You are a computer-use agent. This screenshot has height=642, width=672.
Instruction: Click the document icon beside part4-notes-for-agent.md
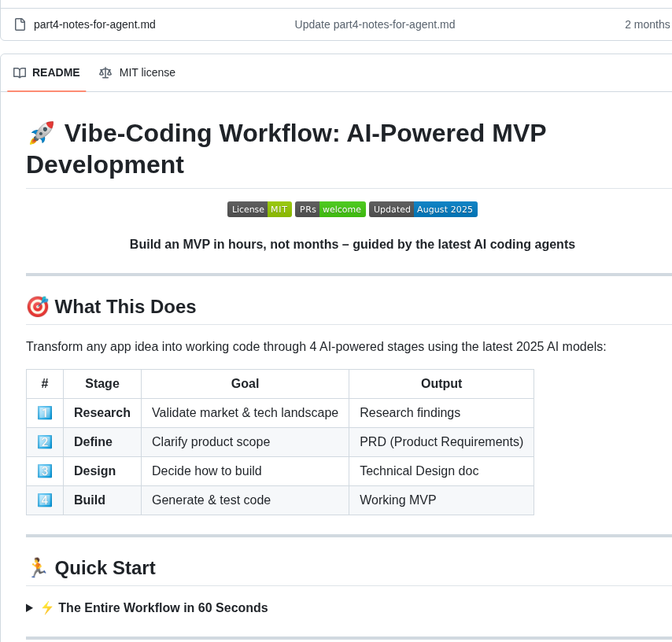(x=20, y=24)
